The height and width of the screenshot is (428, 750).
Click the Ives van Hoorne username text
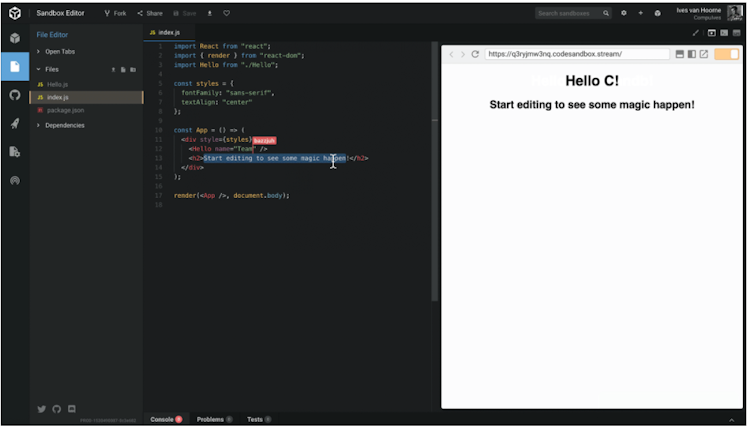[x=698, y=10]
